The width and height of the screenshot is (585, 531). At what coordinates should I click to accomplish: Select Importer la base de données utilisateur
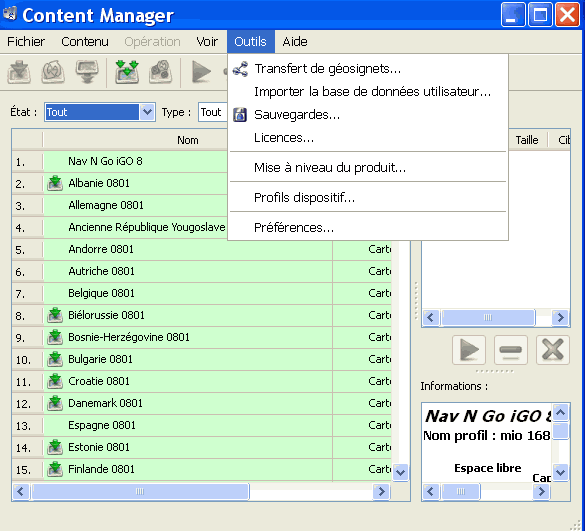coord(368,92)
